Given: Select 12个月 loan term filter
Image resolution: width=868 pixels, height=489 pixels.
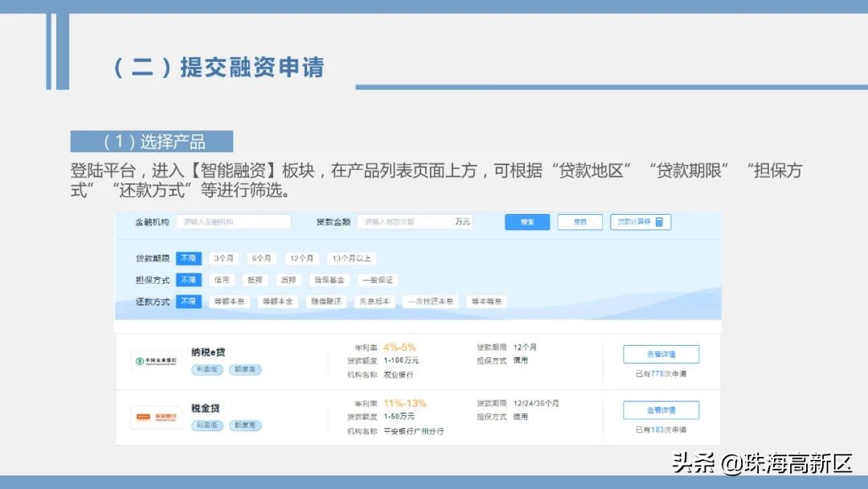Looking at the screenshot, I should [x=301, y=258].
